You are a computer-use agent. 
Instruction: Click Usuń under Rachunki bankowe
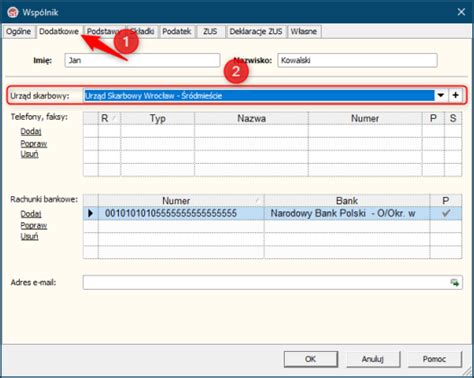point(29,236)
